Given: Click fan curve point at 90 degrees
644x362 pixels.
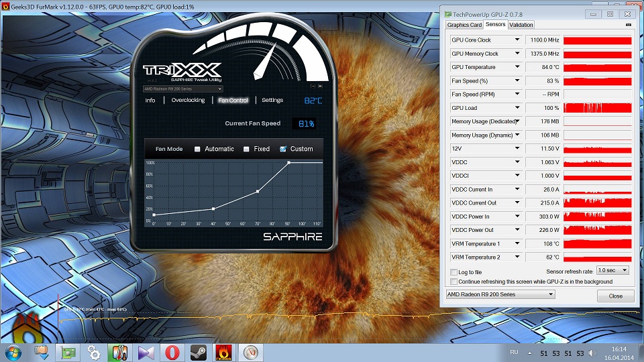Looking at the screenshot, I should point(288,163).
